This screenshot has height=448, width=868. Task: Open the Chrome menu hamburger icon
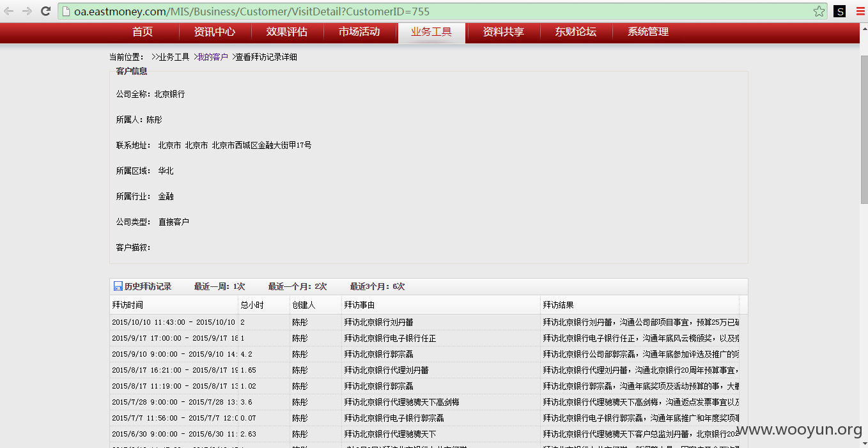pyautogui.click(x=860, y=11)
